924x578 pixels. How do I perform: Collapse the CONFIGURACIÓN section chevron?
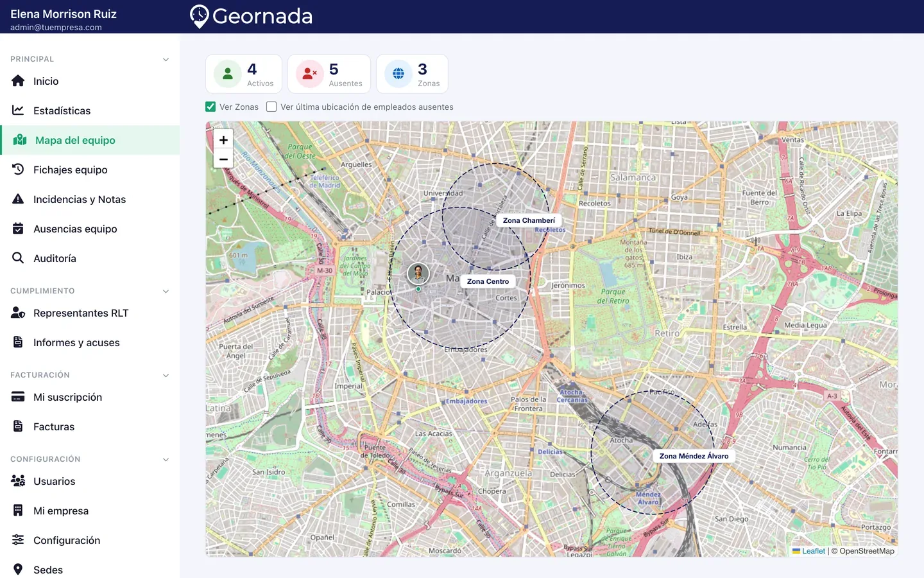tap(166, 460)
